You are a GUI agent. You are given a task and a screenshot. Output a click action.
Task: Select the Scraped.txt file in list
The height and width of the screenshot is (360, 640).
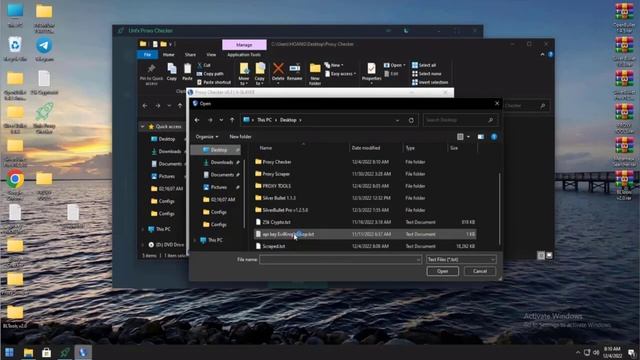(364, 246)
